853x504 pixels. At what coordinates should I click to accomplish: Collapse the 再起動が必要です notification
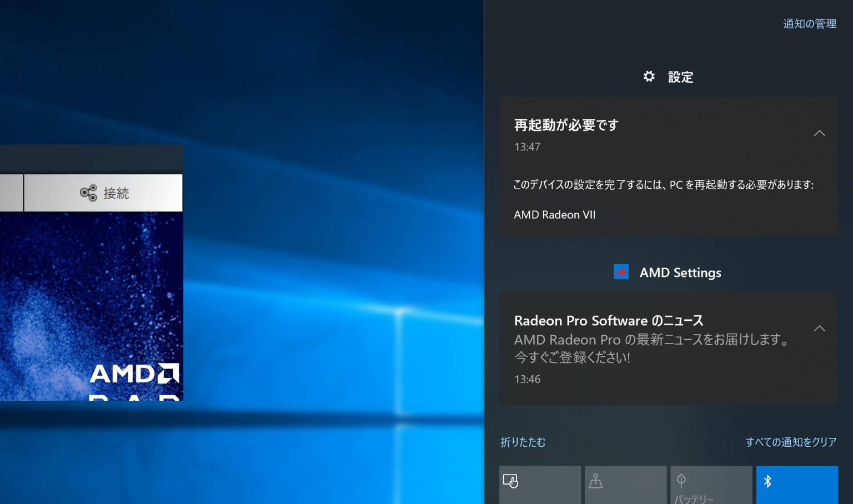819,133
